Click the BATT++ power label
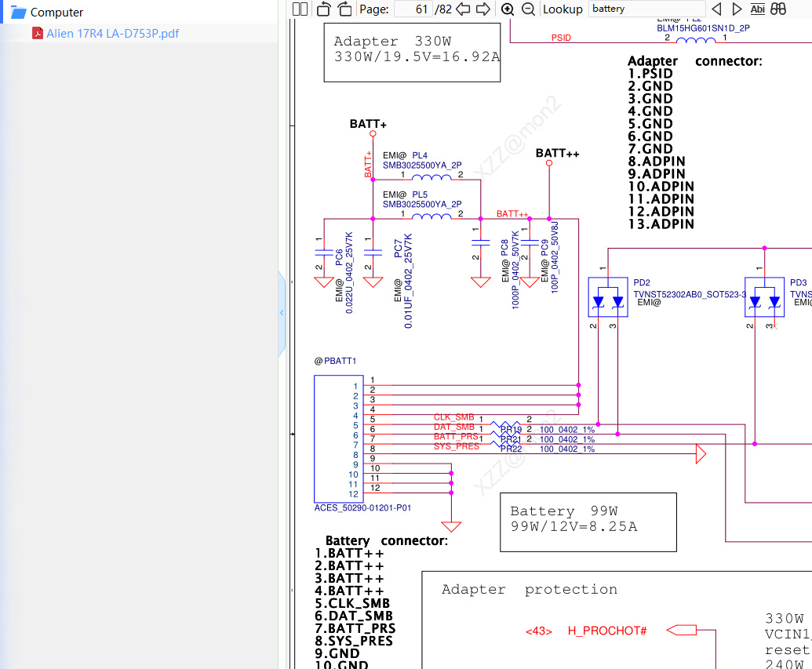Image resolution: width=812 pixels, height=669 pixels. [557, 153]
